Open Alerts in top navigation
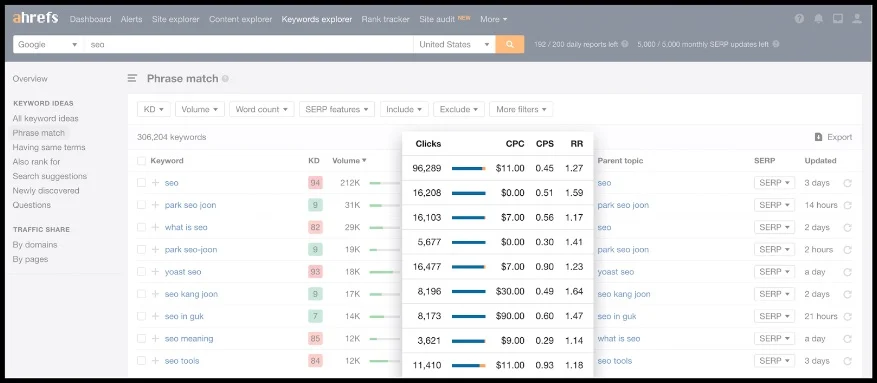This screenshot has width=877, height=383. [131, 19]
